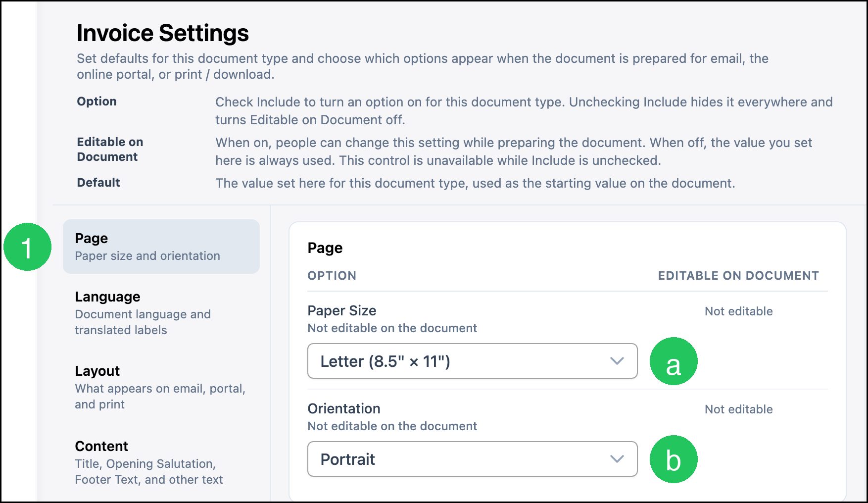This screenshot has height=503, width=868.
Task: Click the OPTION column header in Page card
Action: [332, 276]
